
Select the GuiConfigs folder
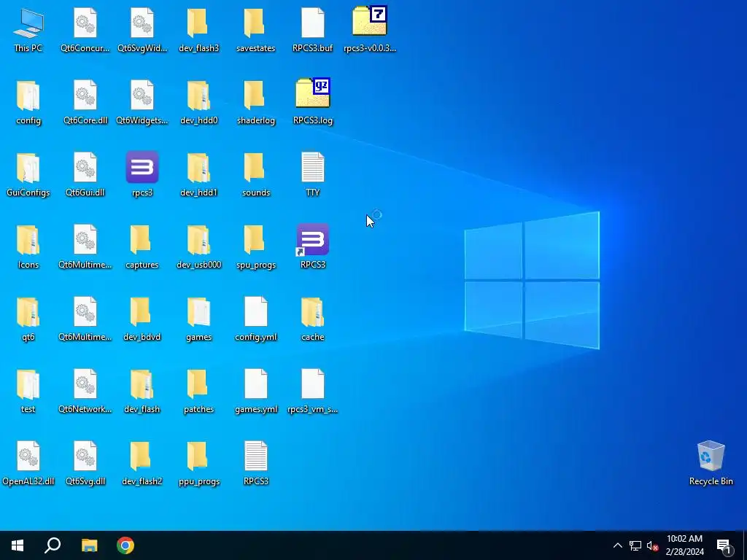pyautogui.click(x=28, y=174)
